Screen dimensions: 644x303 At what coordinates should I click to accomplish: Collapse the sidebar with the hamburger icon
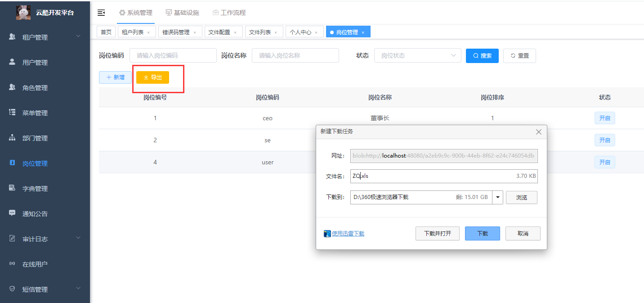tap(101, 13)
